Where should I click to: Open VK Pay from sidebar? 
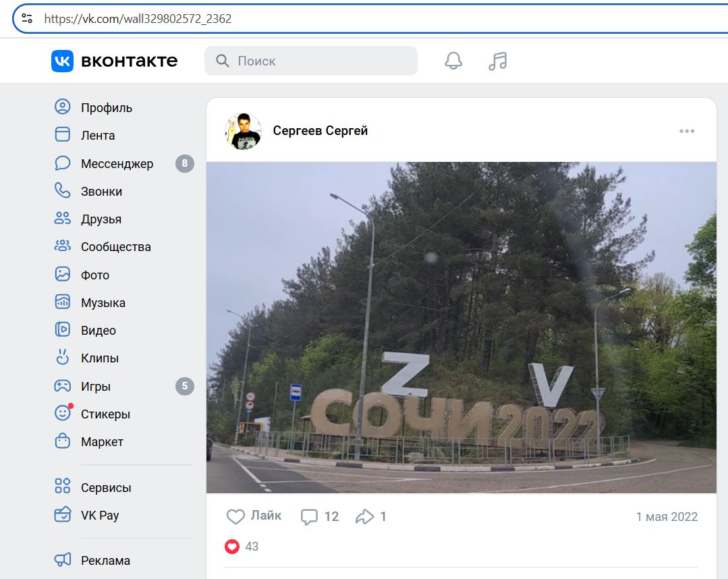tap(99, 516)
